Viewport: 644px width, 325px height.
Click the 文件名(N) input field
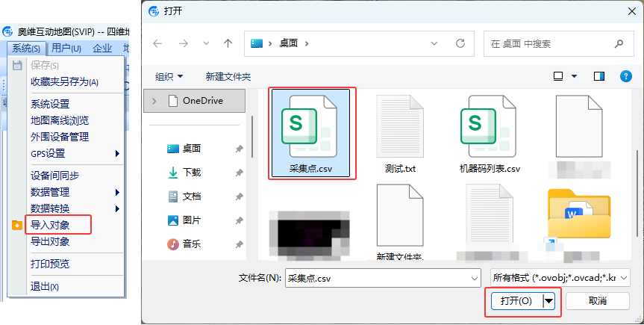[x=383, y=278]
